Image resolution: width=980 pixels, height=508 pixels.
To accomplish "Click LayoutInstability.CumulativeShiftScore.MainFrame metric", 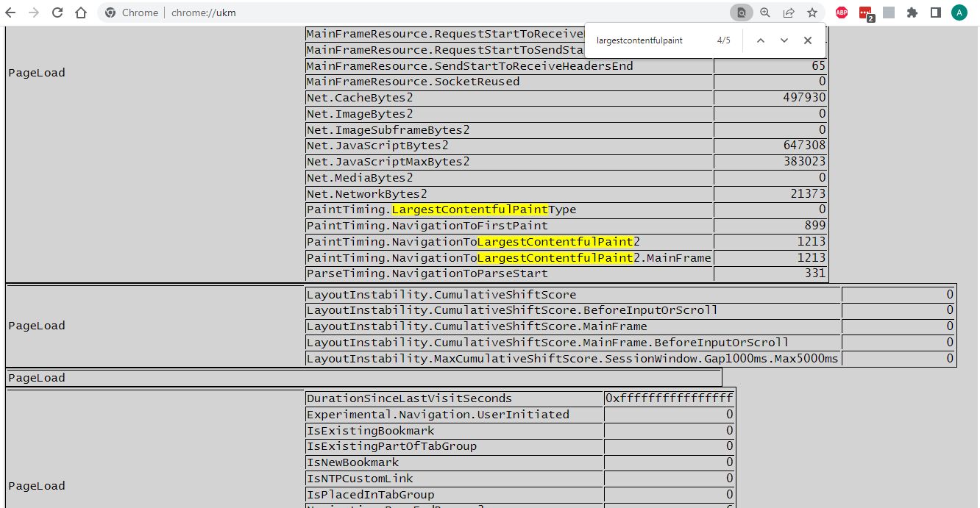I will [477, 326].
